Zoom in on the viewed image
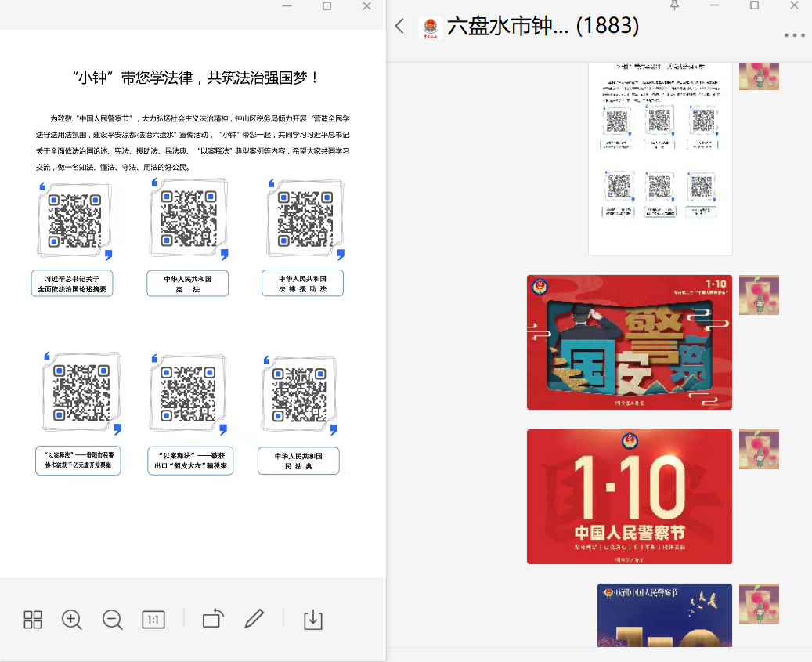Screen dimensions: 812x662 pos(72,620)
